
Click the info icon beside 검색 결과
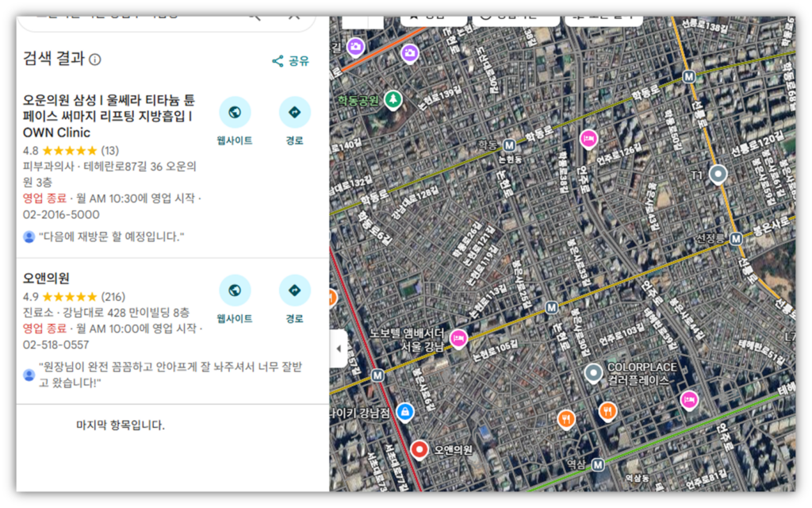(95, 60)
